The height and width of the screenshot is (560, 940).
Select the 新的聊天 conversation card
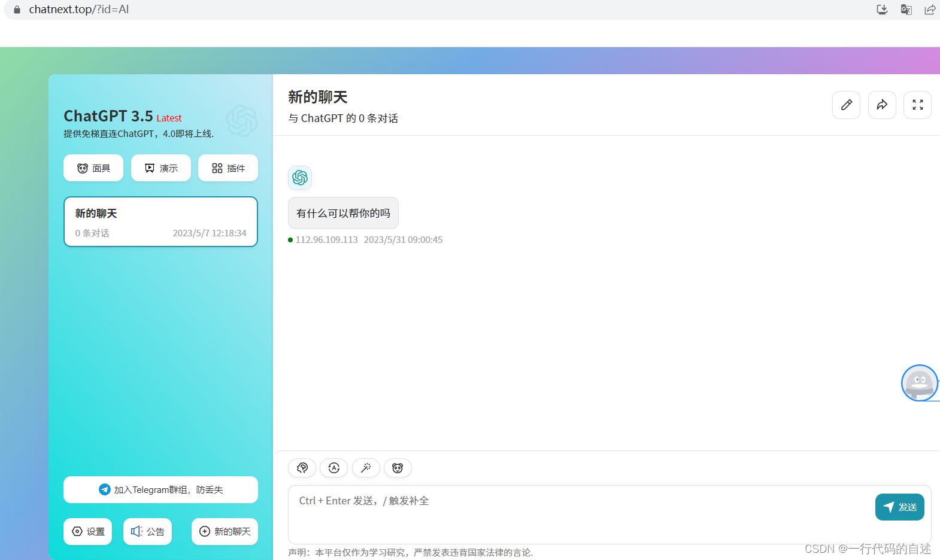[160, 222]
